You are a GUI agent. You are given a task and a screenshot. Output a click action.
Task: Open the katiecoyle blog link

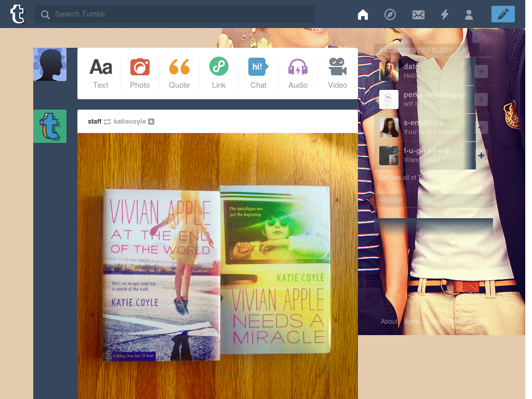pos(129,122)
